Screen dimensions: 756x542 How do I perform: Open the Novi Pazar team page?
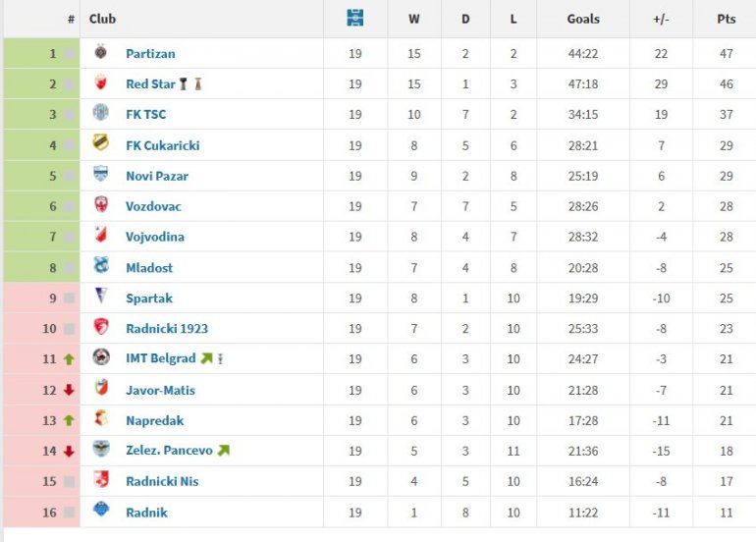[157, 176]
